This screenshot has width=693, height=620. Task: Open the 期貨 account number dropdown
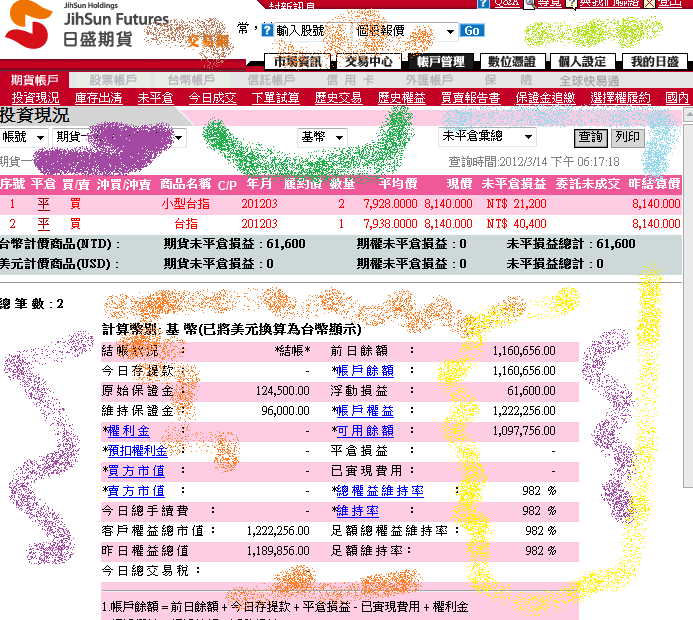(x=119, y=137)
